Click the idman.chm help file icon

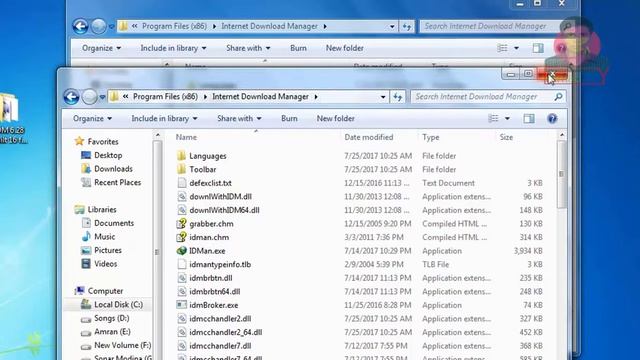(182, 237)
